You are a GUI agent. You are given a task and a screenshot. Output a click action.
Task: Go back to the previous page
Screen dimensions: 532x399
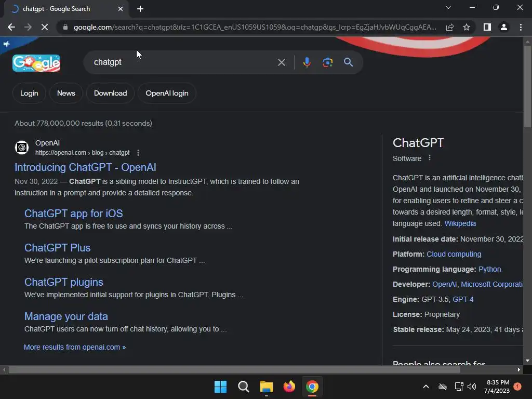click(x=11, y=27)
